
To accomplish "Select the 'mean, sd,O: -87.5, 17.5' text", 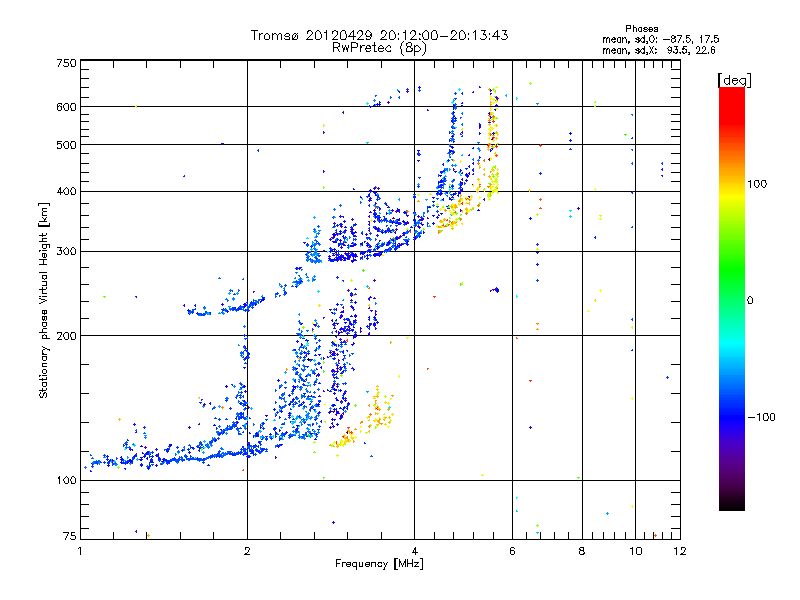I will [661, 39].
